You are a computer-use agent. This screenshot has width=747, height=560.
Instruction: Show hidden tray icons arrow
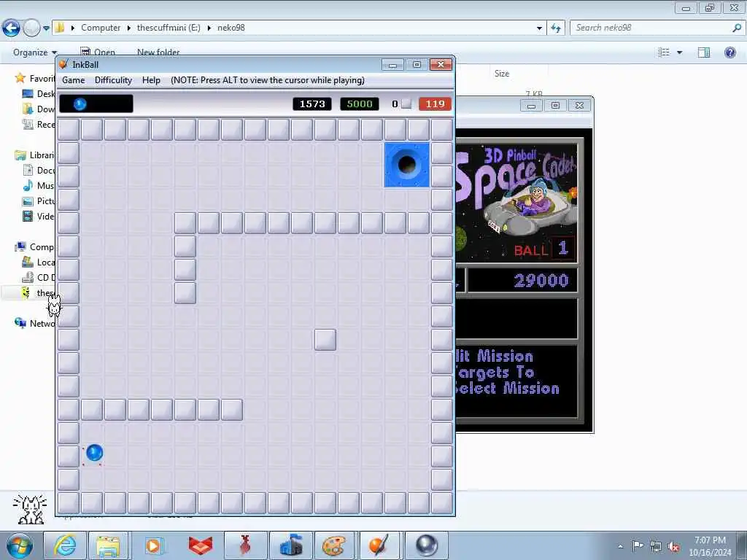click(620, 546)
